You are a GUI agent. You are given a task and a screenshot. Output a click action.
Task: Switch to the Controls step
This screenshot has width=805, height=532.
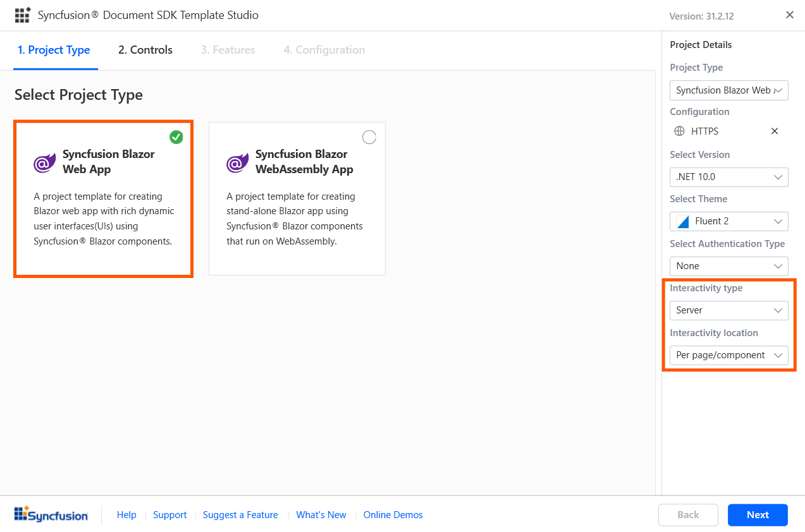[x=145, y=49]
